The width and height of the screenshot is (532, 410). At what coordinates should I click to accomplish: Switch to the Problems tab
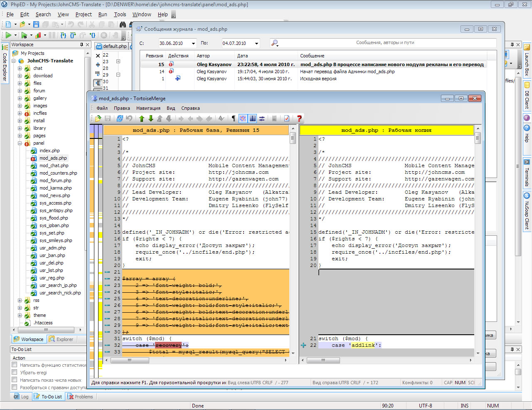[x=80, y=397]
